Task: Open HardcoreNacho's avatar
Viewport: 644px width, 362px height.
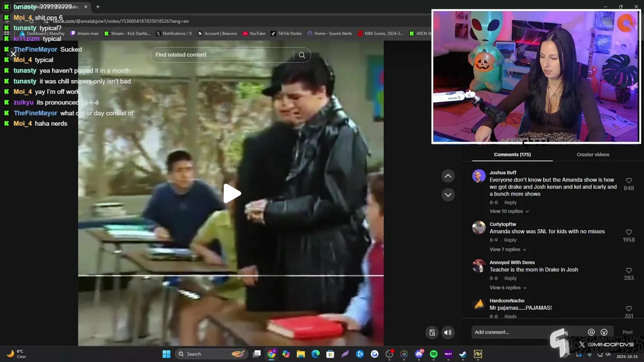Action: [478, 304]
